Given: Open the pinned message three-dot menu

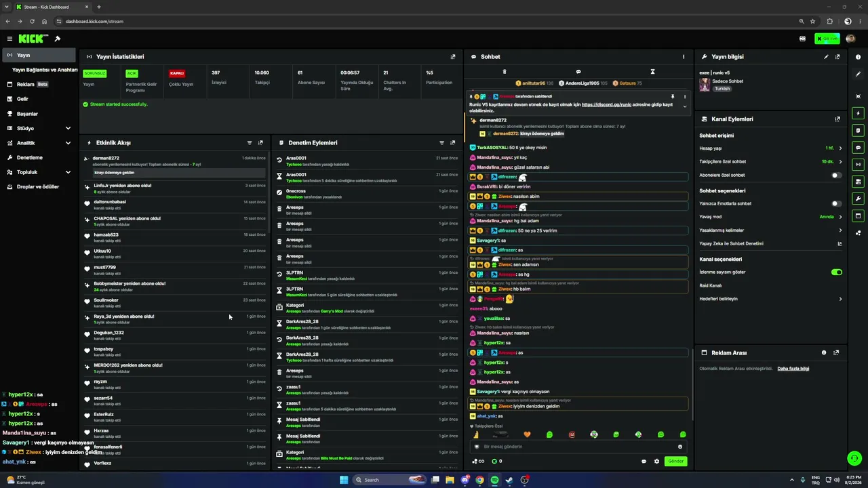Looking at the screenshot, I should pos(685,97).
